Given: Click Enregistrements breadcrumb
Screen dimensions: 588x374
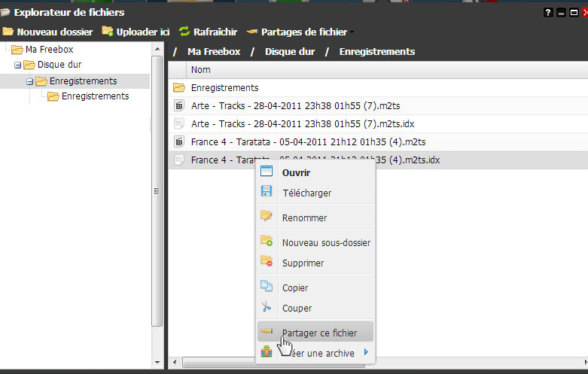Looking at the screenshot, I should (377, 52).
